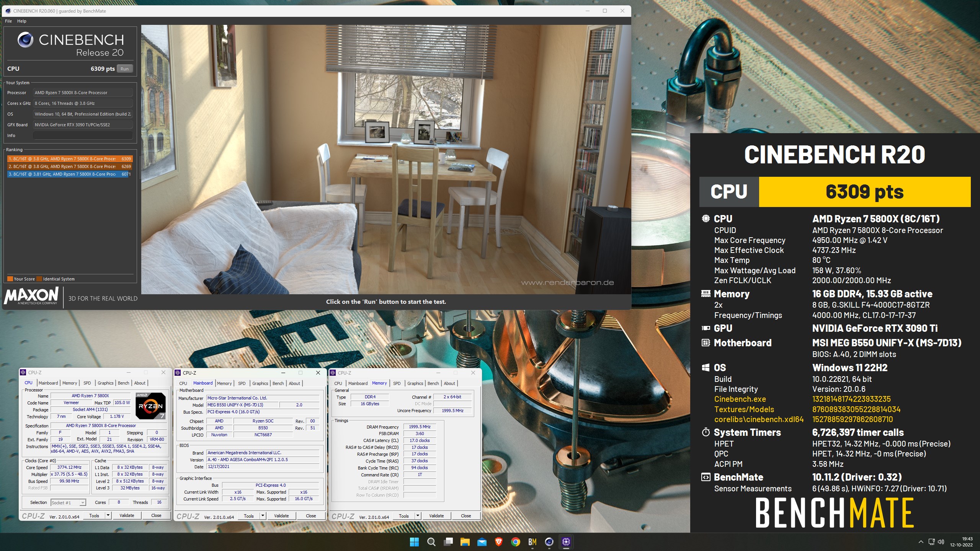
Task: Open network status tray icon
Action: click(931, 542)
